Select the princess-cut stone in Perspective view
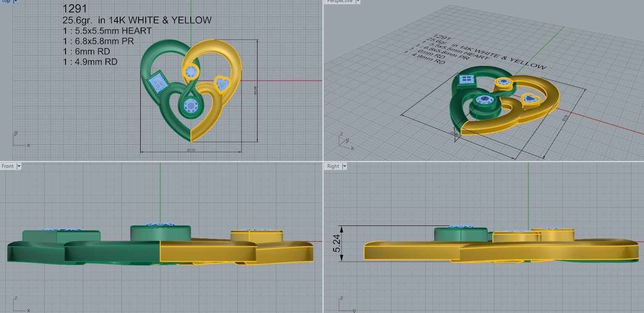This screenshot has width=644, height=313. 467,79
